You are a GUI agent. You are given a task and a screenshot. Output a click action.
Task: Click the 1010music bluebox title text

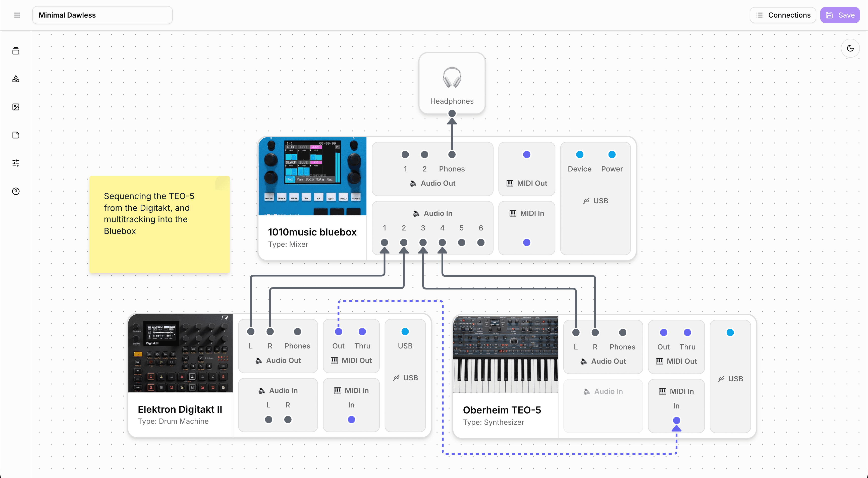tap(312, 232)
